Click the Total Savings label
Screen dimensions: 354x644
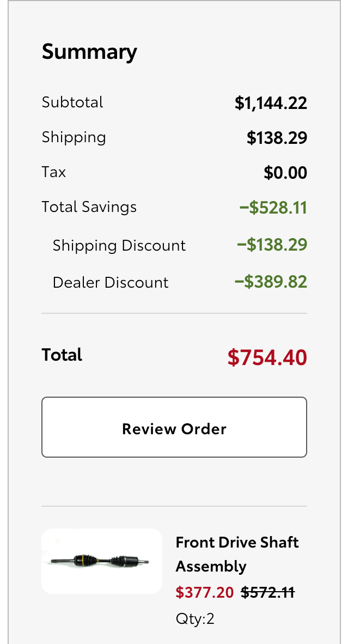89,206
